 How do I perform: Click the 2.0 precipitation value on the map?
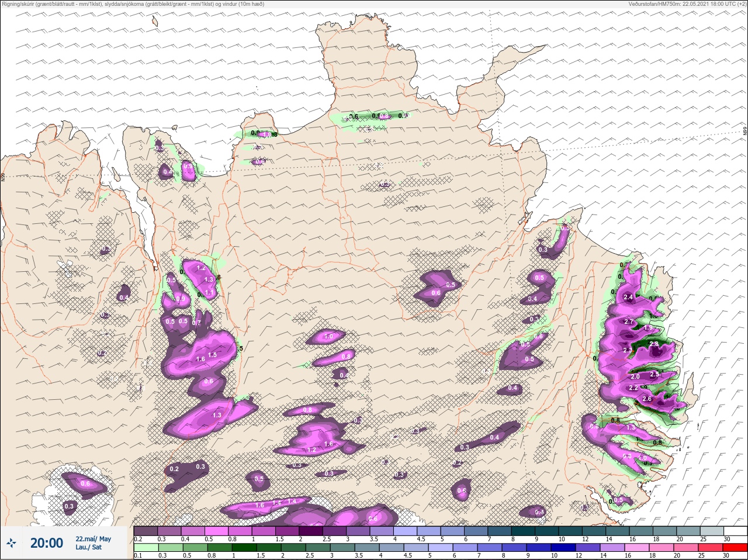click(x=635, y=377)
